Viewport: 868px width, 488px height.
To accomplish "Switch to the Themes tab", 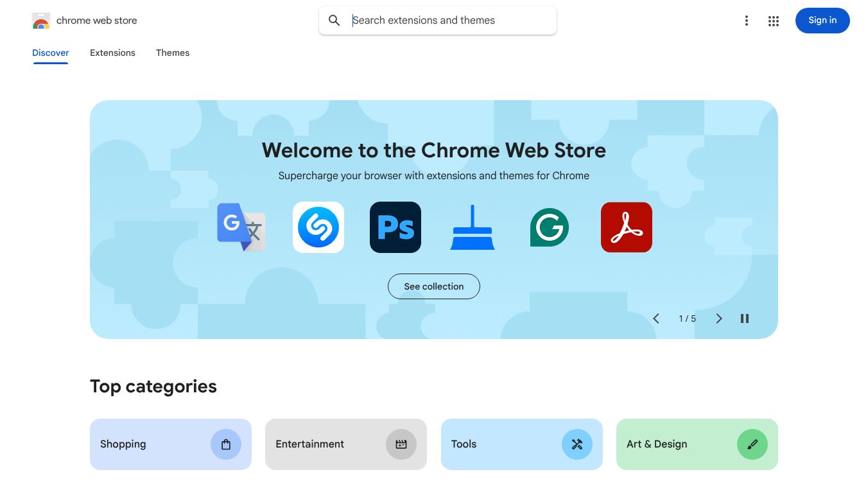I will click(x=173, y=53).
